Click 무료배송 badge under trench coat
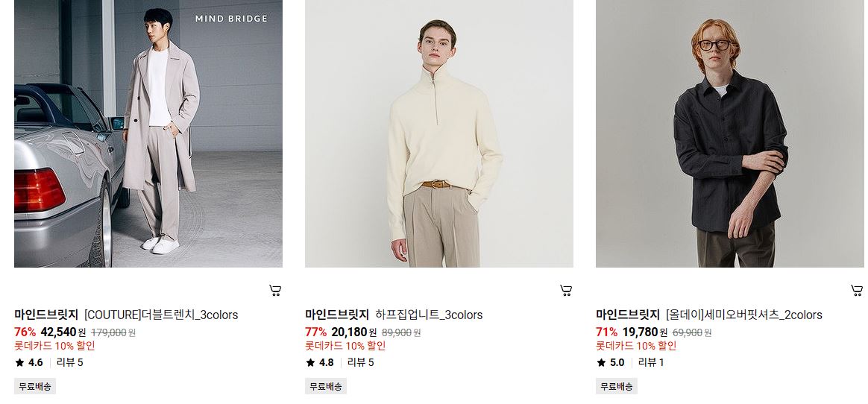 [35, 386]
